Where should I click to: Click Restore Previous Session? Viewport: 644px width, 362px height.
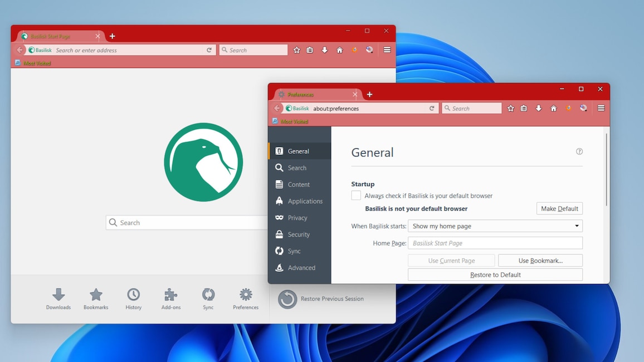pyautogui.click(x=321, y=299)
